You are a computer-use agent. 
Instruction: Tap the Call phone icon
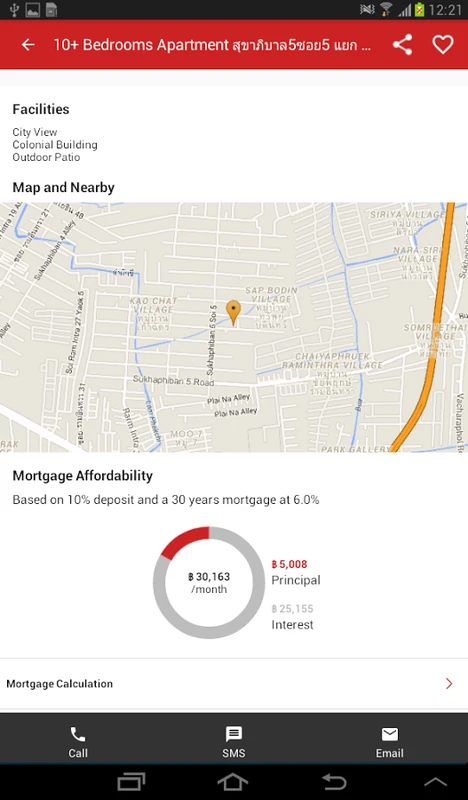(78, 734)
